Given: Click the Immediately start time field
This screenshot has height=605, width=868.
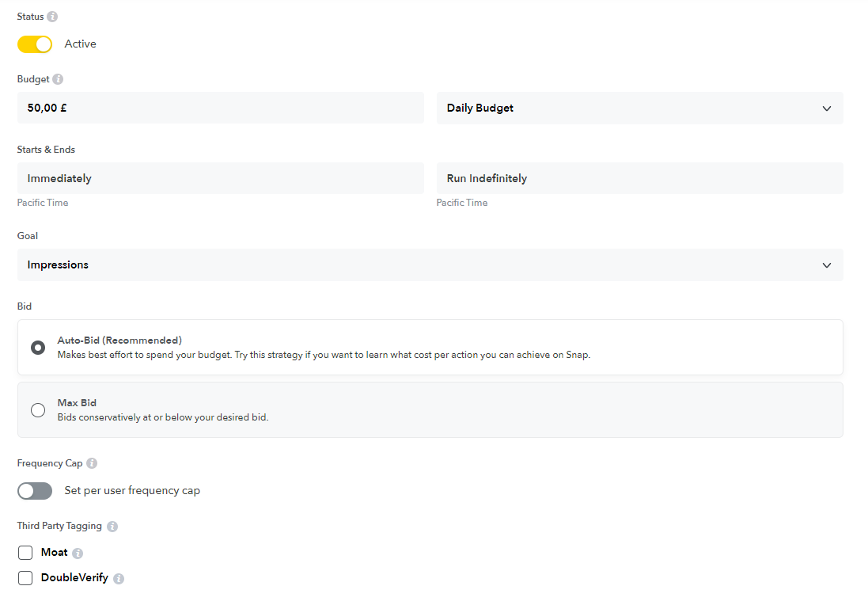Looking at the screenshot, I should point(220,178).
